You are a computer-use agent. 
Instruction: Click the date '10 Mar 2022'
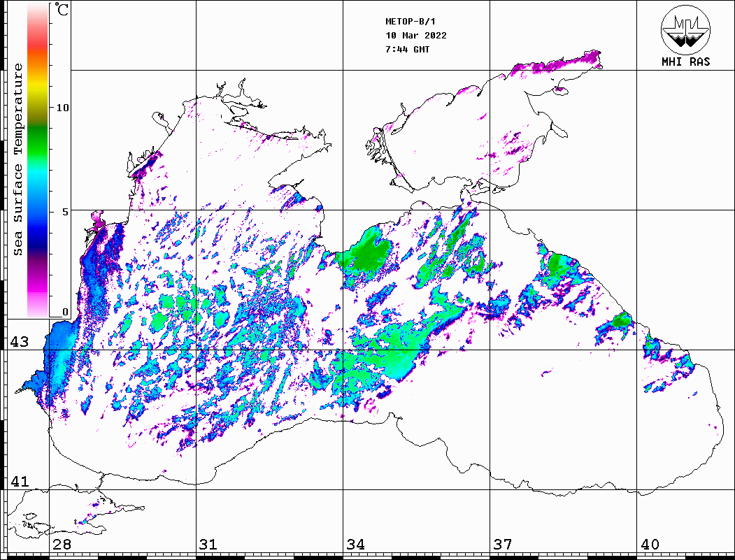coord(416,36)
